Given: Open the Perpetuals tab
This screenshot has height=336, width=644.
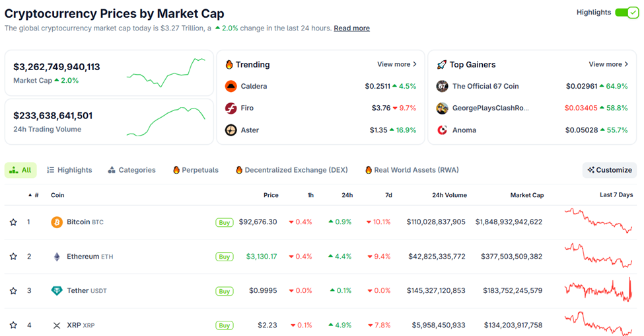Looking at the screenshot, I should click(196, 170).
